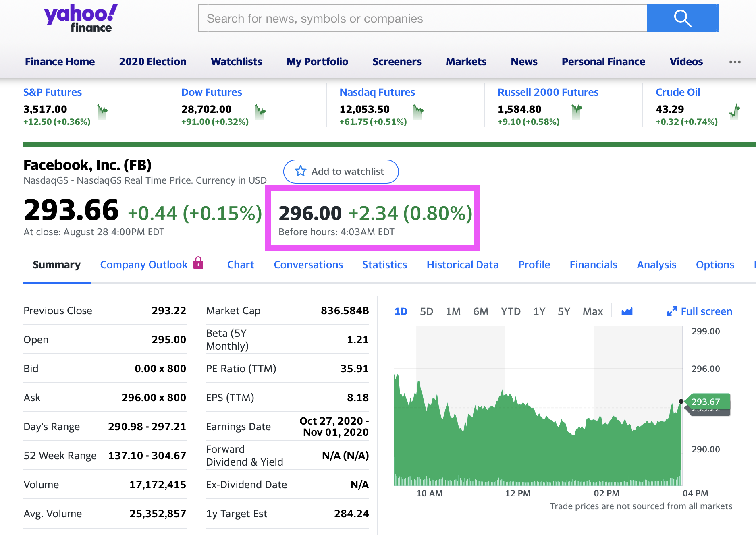756x535 pixels.
Task: Click the 293.67 current price chart marker
Action: click(708, 402)
